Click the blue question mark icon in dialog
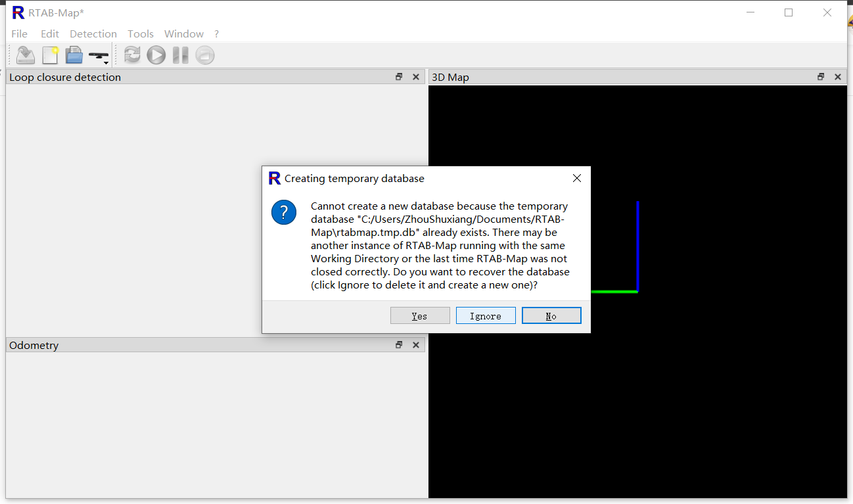 [284, 212]
